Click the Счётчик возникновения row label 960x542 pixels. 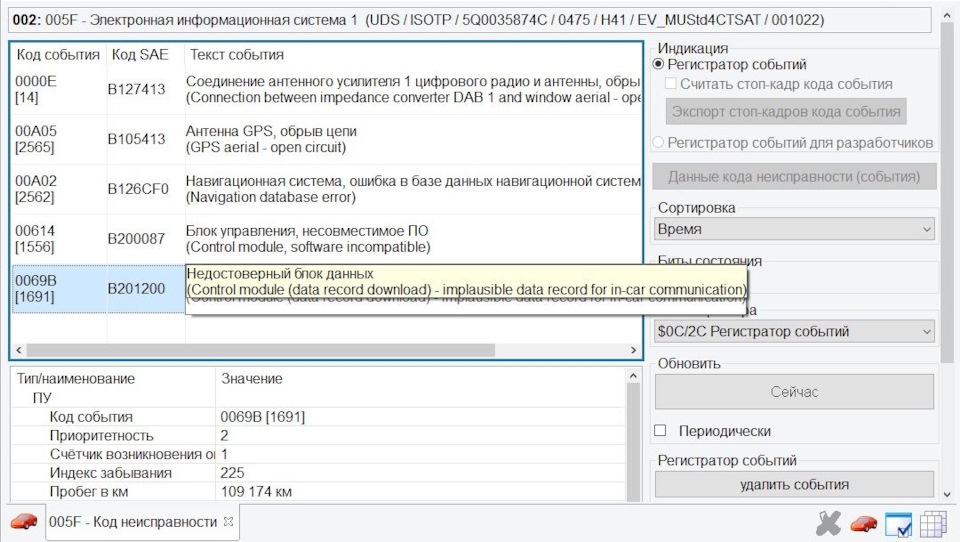click(x=132, y=454)
